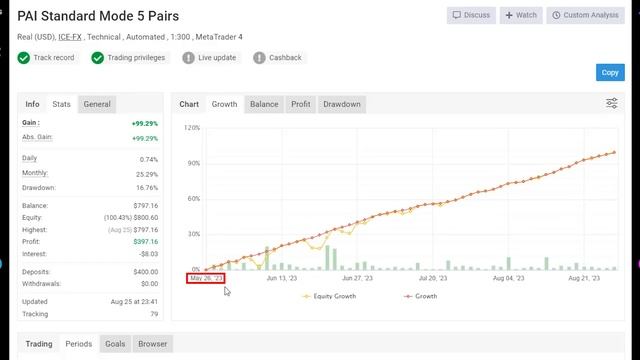Click the Abs. Gain label
Image resolution: width=640 pixels, height=360 pixels.
[x=37, y=137]
